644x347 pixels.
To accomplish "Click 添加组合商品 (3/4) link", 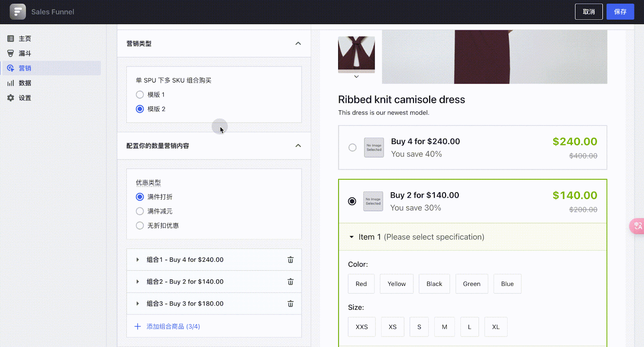I will tap(173, 326).
